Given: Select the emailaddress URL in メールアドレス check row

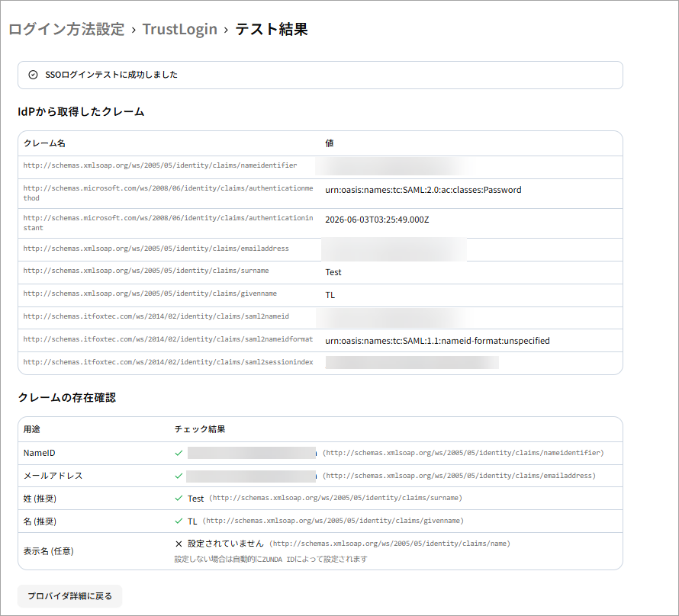Looking at the screenshot, I should coord(459,476).
